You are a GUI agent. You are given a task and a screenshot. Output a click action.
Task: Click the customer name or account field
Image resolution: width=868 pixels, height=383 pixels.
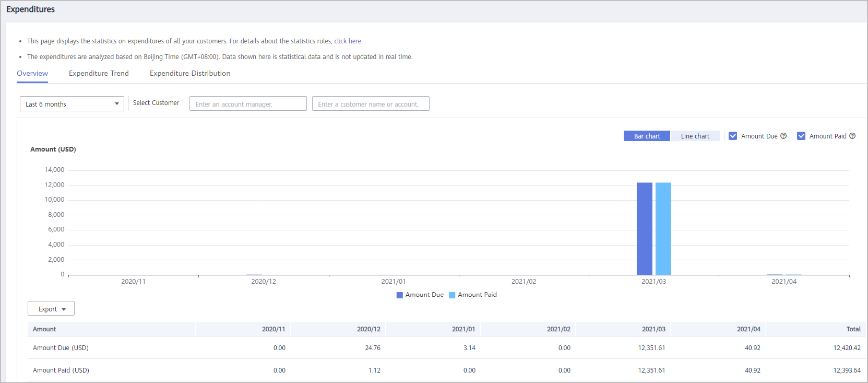(371, 104)
